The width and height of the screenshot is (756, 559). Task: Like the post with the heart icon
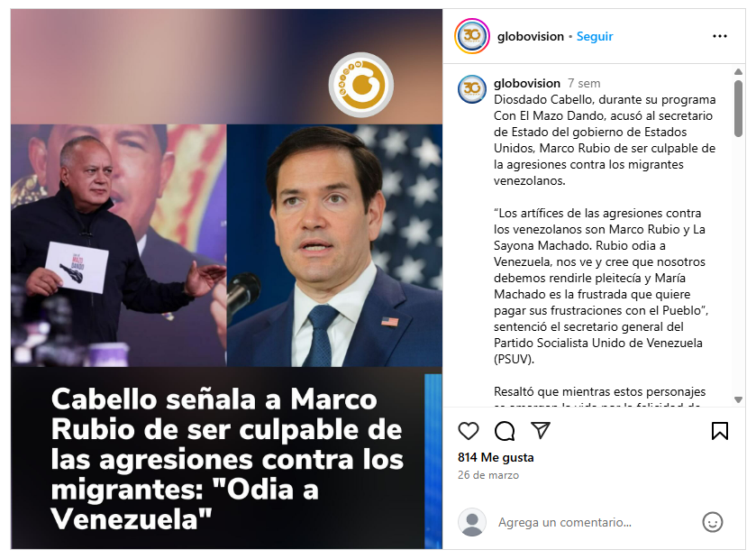[x=469, y=431]
